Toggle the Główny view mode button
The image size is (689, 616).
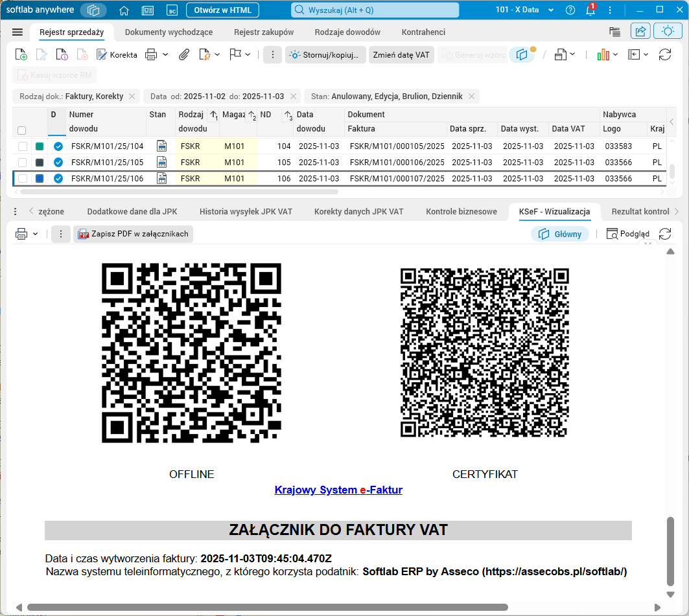[x=560, y=234]
